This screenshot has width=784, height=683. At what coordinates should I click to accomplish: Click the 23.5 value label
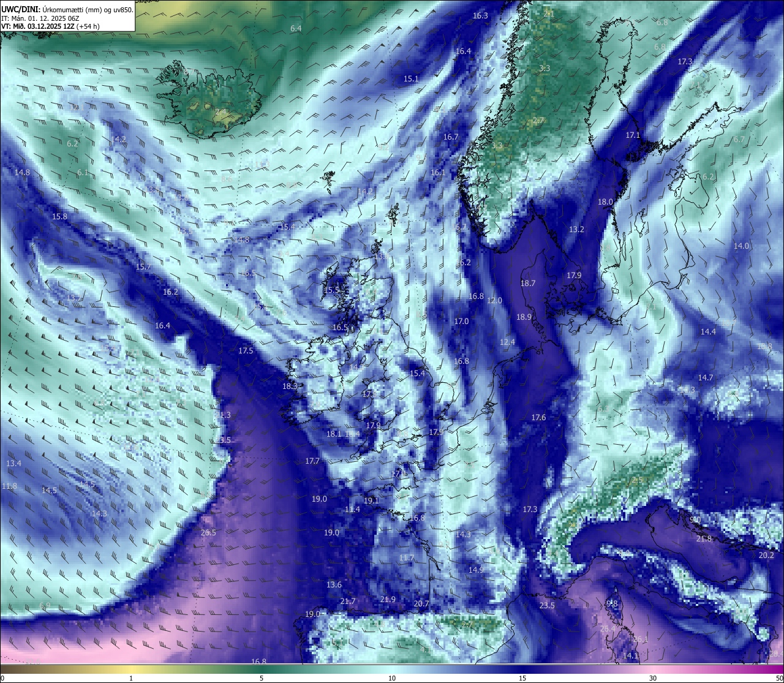coord(547,606)
